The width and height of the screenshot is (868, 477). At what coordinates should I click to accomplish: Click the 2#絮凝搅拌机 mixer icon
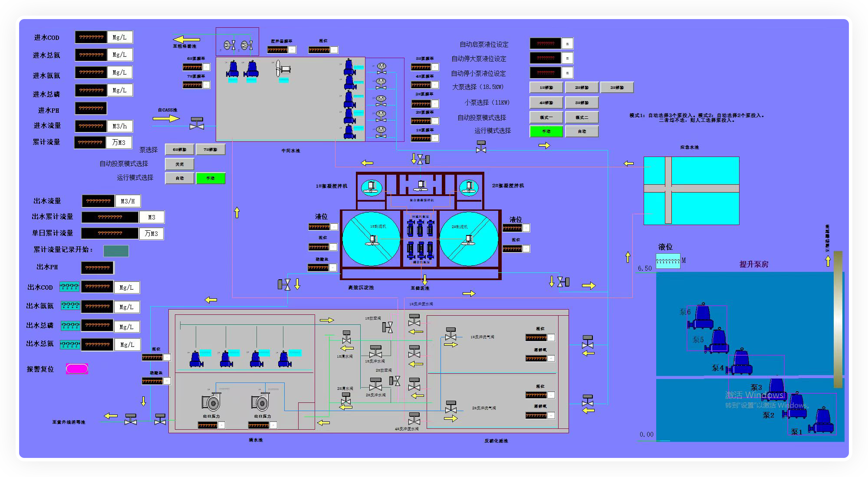coord(469,187)
